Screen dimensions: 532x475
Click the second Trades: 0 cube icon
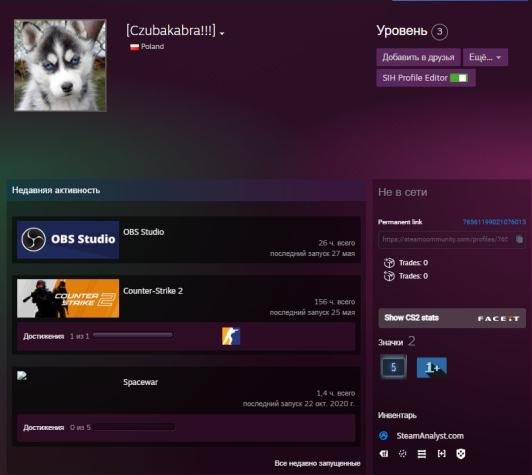coord(389,276)
